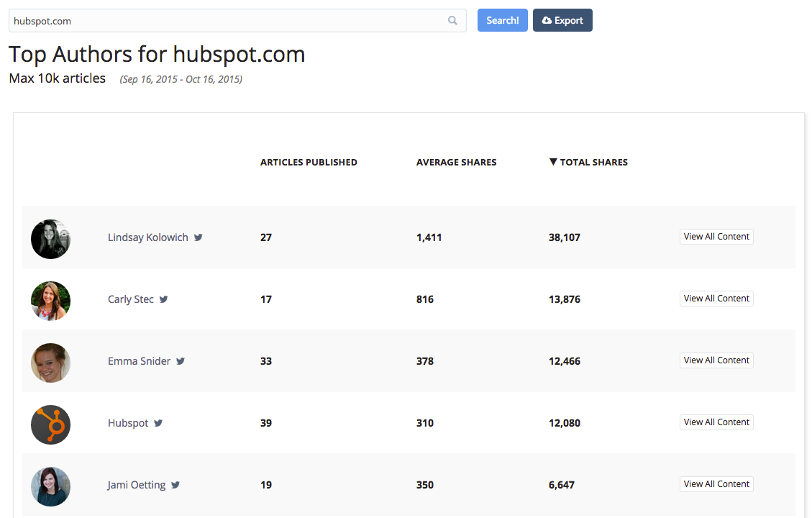Click the Hubspot logo avatar
The height and width of the screenshot is (518, 812).
click(50, 424)
